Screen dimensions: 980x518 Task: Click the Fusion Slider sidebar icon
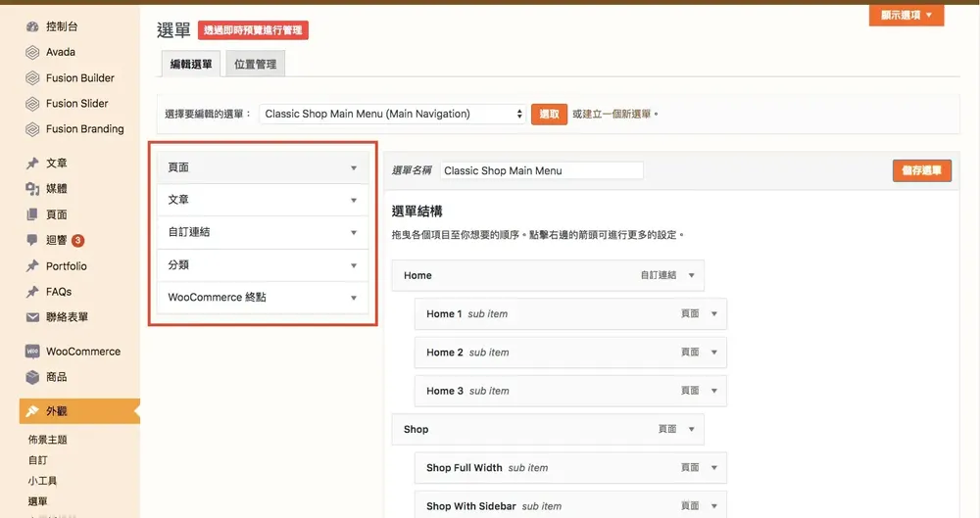pyautogui.click(x=32, y=104)
